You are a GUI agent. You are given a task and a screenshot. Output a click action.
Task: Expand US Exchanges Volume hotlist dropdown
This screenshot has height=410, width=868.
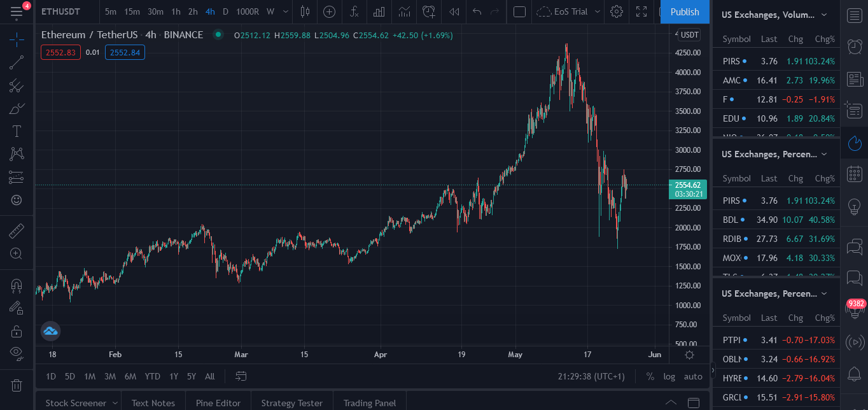(824, 15)
